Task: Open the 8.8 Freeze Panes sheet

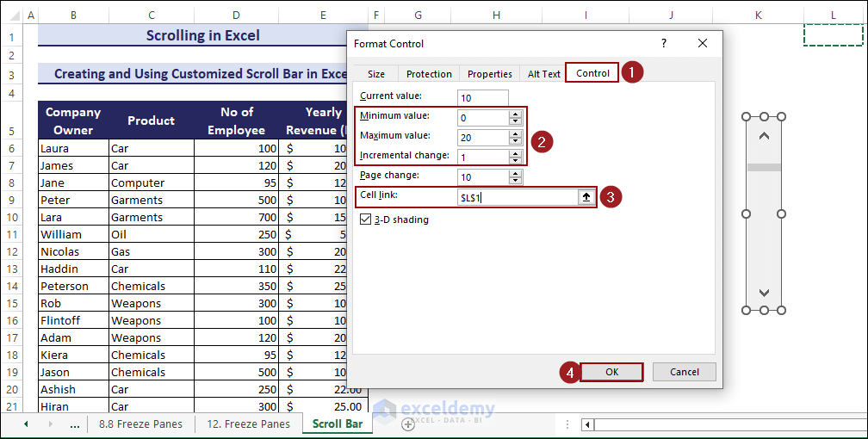Action: (x=140, y=424)
